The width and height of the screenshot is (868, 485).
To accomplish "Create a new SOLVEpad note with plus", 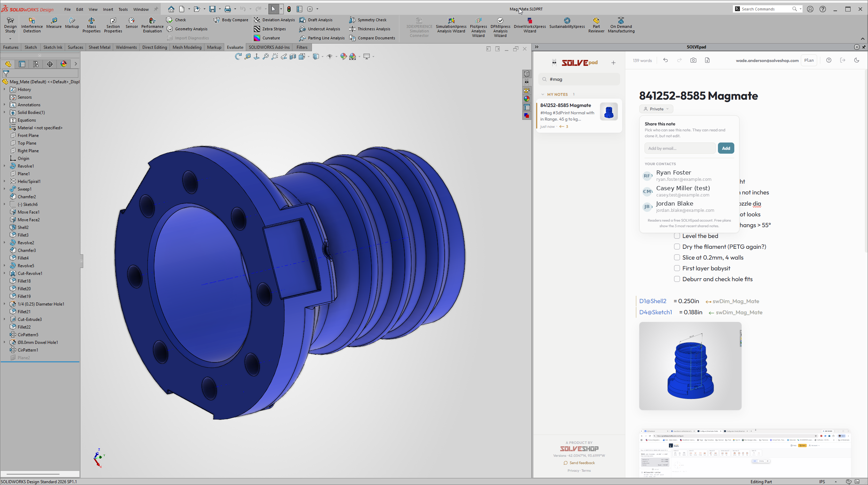I will [613, 63].
